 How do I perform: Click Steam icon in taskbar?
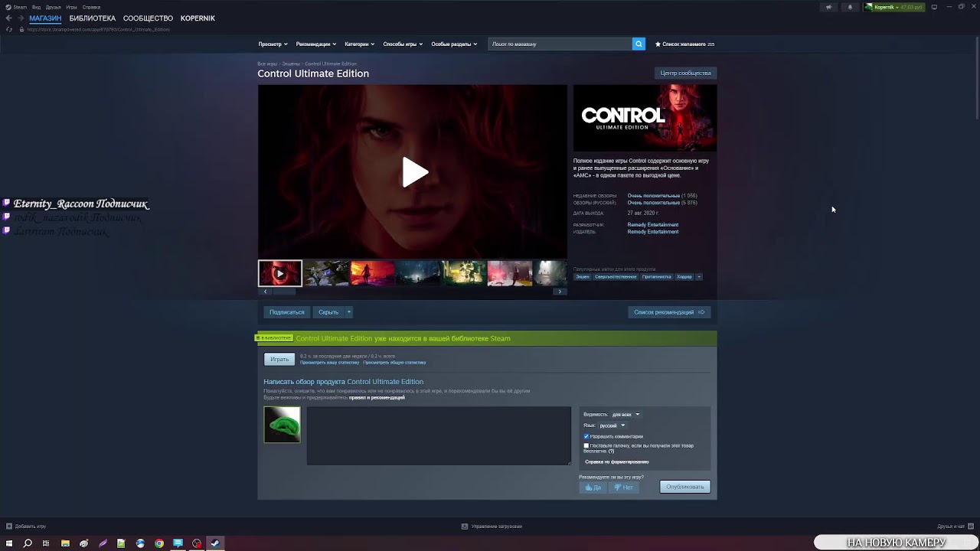[215, 543]
